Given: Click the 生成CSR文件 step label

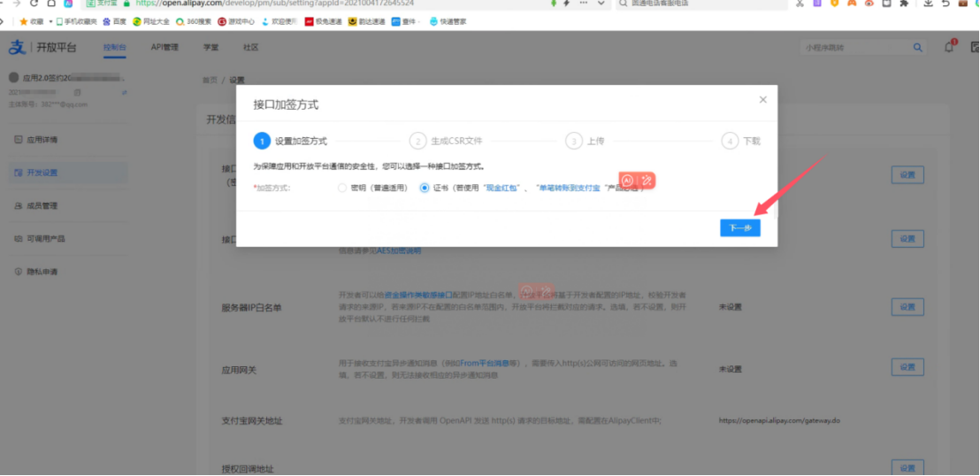Looking at the screenshot, I should pos(457,142).
